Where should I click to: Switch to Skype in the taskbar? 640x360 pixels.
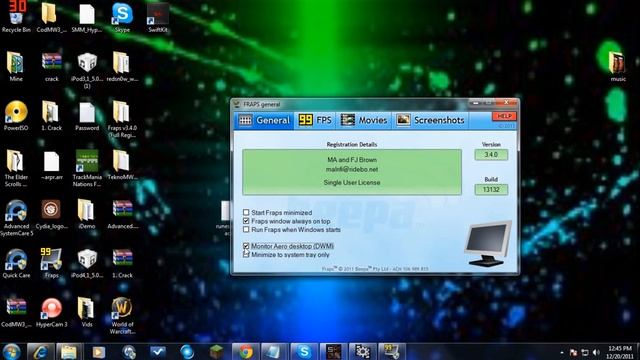click(304, 351)
